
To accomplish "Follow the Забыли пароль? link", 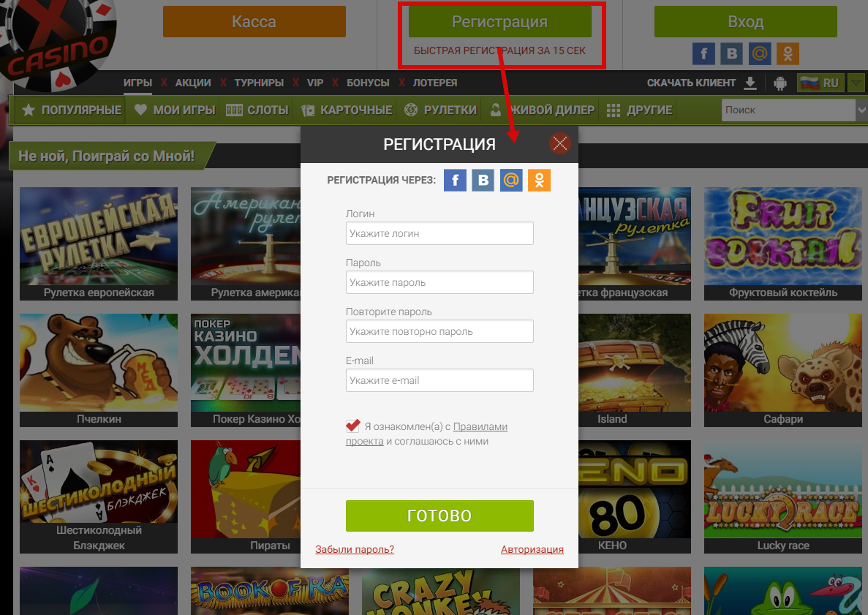I will tap(354, 549).
